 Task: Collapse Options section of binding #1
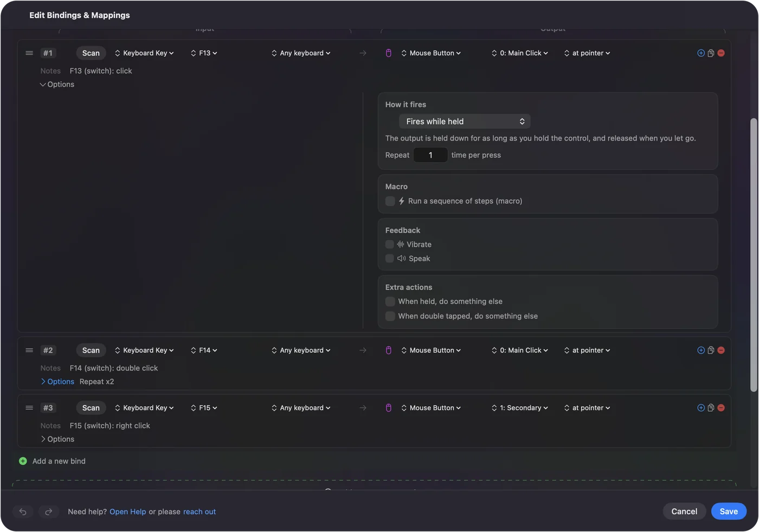pyautogui.click(x=57, y=85)
